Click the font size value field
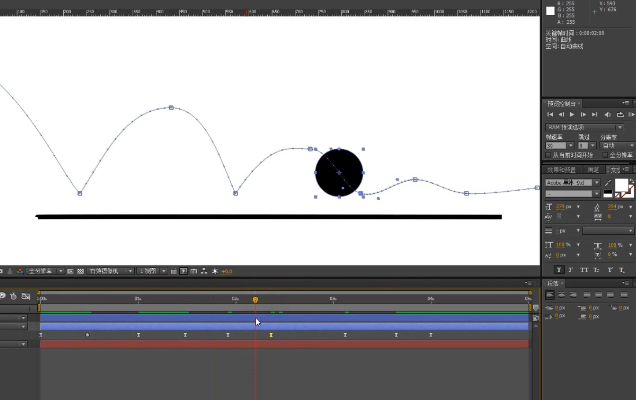 563,207
